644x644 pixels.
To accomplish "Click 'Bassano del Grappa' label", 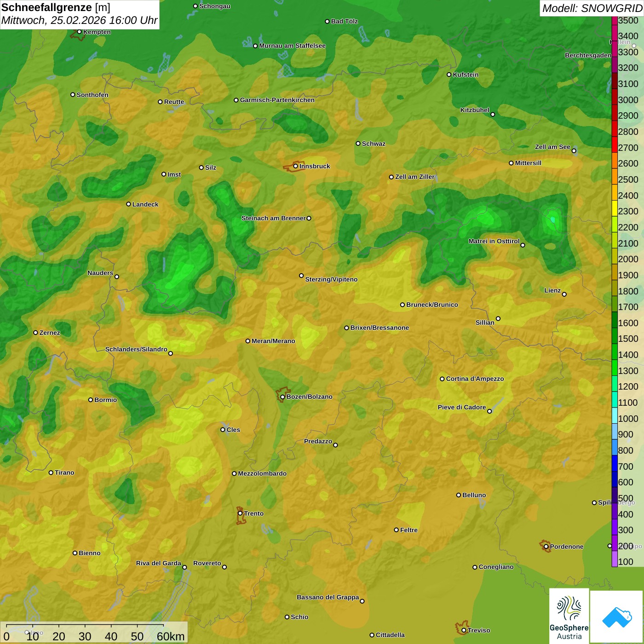I will [x=328, y=597].
